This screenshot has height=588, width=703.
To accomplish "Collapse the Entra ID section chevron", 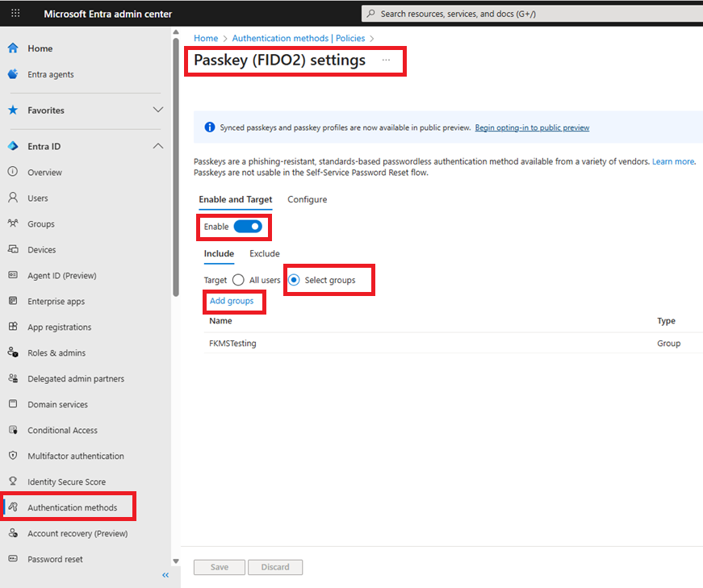I will pos(158,146).
